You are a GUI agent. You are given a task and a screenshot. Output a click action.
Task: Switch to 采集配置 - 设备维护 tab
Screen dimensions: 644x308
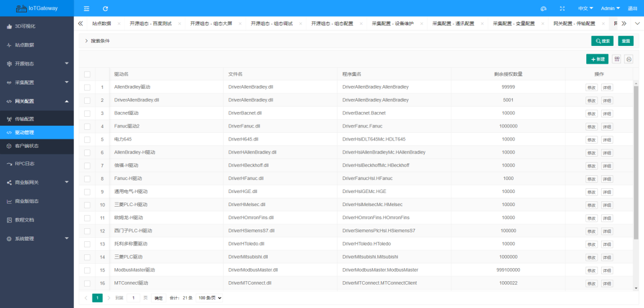coord(392,24)
